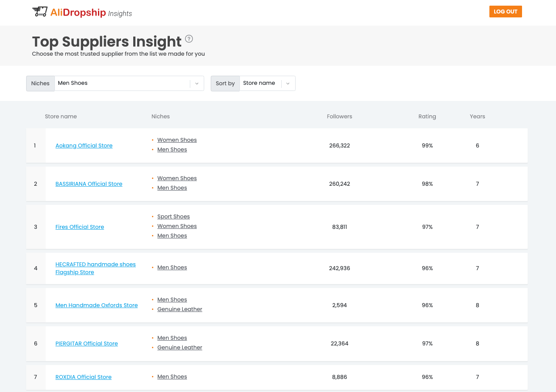Open ROXDIA Official Store link
The height and width of the screenshot is (392, 556).
pyautogui.click(x=84, y=377)
